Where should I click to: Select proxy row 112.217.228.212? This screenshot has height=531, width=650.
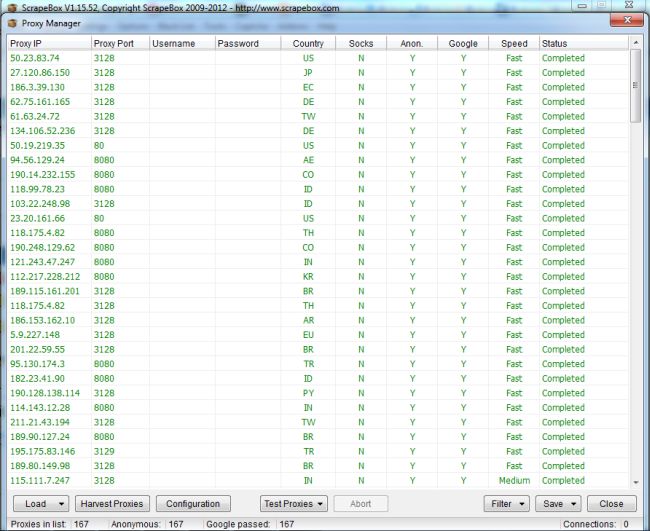[x=318, y=276]
